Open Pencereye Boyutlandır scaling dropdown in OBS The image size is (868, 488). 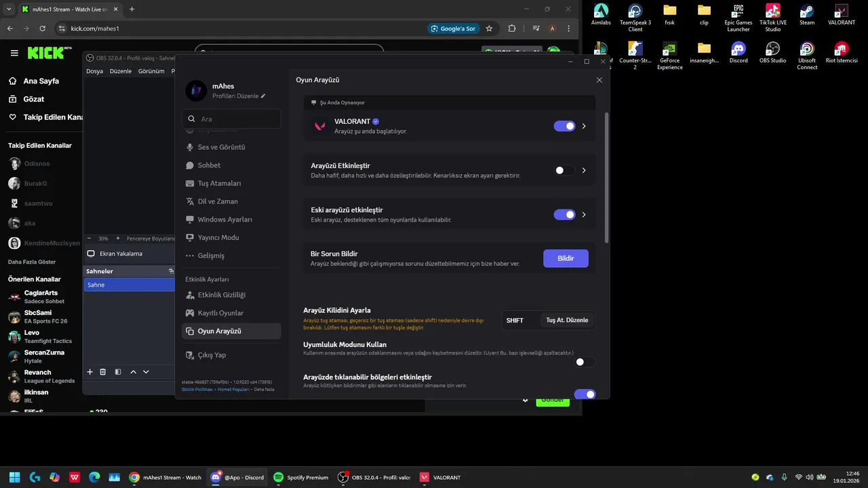click(x=151, y=239)
